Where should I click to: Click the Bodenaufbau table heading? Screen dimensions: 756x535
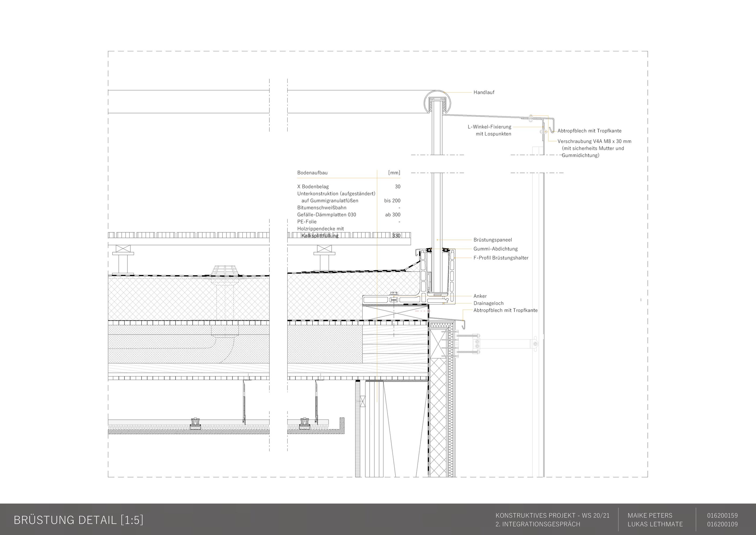coord(312,173)
